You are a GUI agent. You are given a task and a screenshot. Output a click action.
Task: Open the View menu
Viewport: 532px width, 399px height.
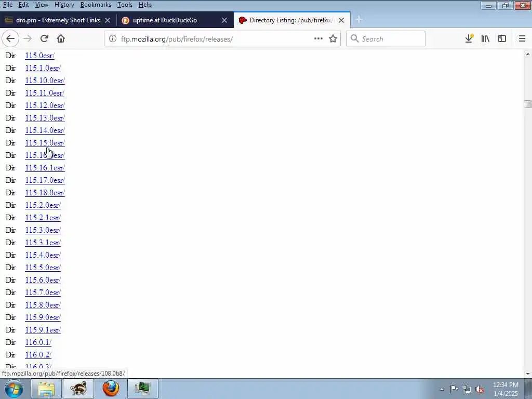pyautogui.click(x=42, y=5)
